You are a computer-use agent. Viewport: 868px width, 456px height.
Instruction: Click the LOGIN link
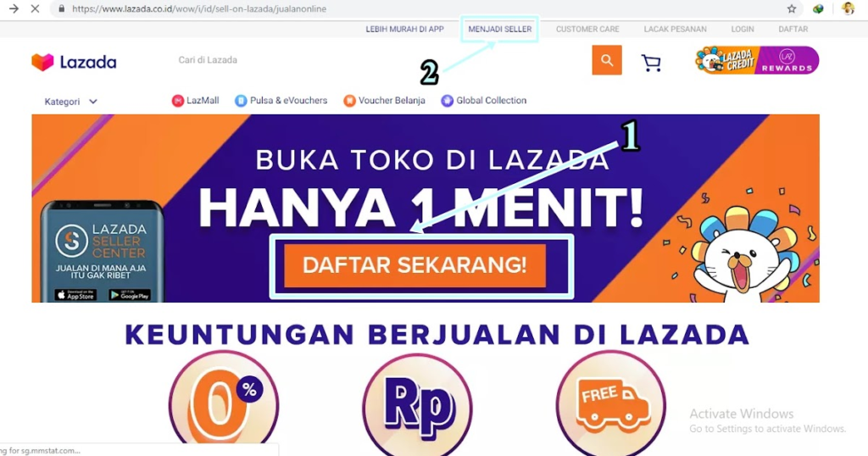743,30
